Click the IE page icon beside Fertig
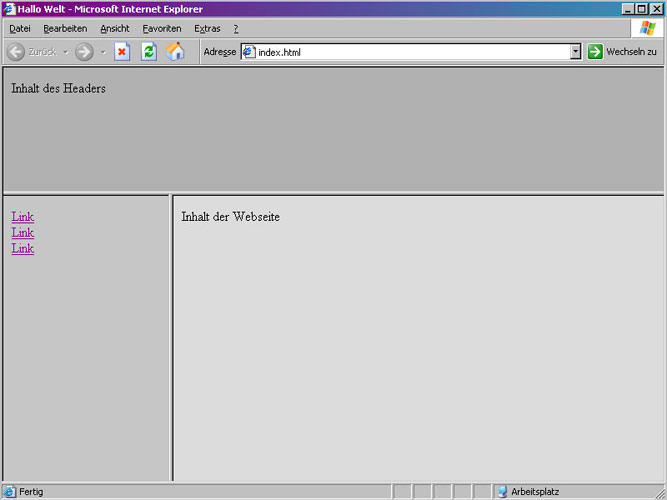 pyautogui.click(x=9, y=491)
